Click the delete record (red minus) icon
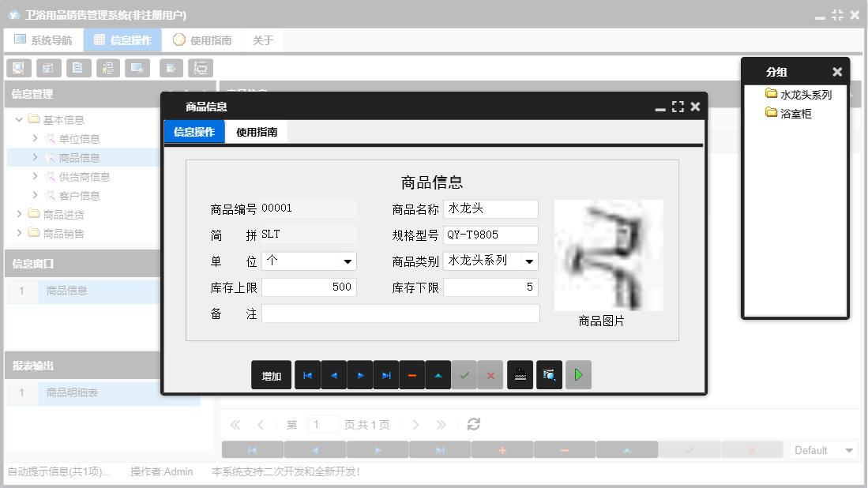The height and width of the screenshot is (488, 868). pos(411,375)
